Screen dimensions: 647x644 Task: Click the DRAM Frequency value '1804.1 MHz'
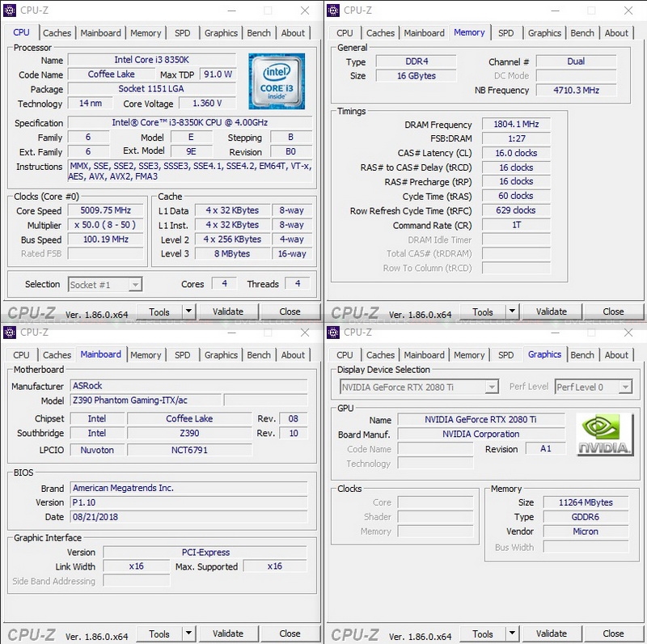(x=516, y=125)
